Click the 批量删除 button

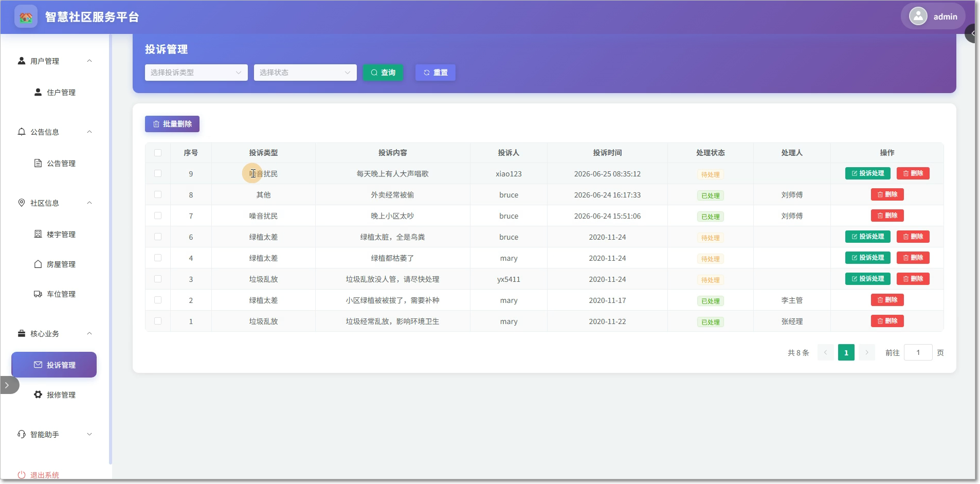click(x=172, y=124)
